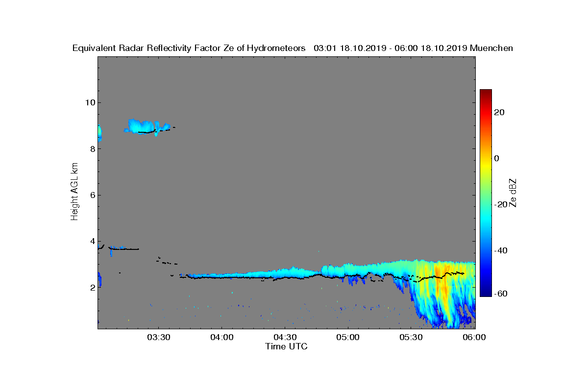Click the 05:00 time tick label

348,337
